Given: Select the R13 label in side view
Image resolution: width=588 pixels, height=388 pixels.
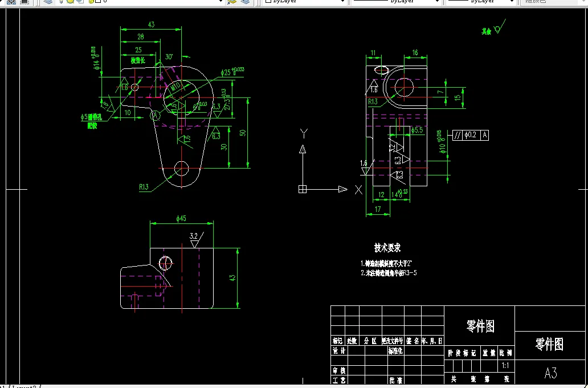Looking at the screenshot, I should [373, 101].
